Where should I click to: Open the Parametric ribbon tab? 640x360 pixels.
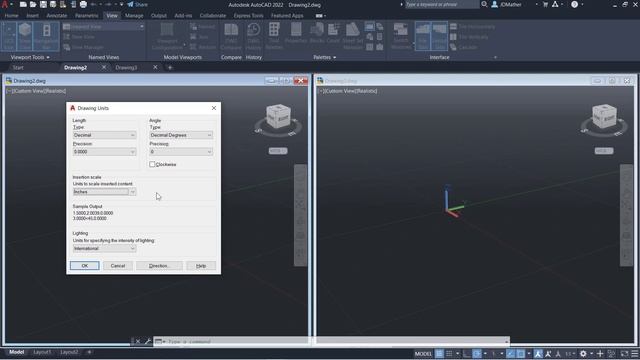[87, 16]
